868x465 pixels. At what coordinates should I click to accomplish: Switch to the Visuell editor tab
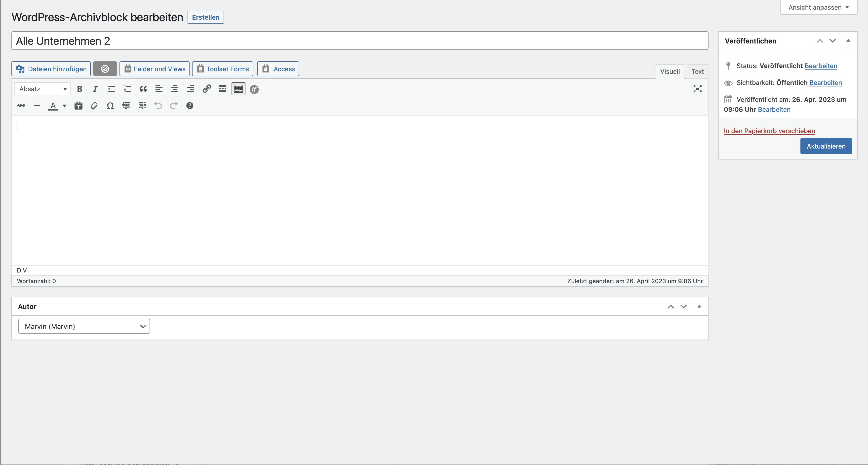pos(670,72)
